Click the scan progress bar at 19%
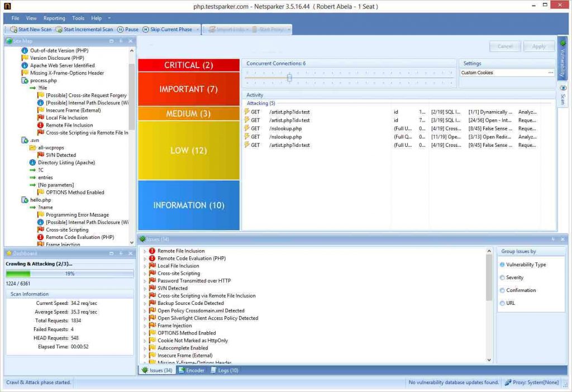Viewport: 572px width, 392px height. [x=70, y=274]
